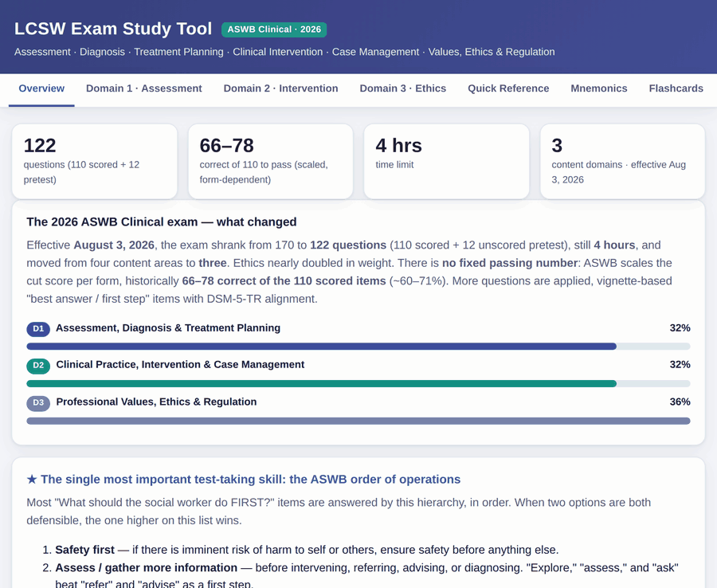The image size is (717, 588).
Task: Click the heading 'The 2026 ASWB Clinical exam — what changed'
Action: point(162,222)
